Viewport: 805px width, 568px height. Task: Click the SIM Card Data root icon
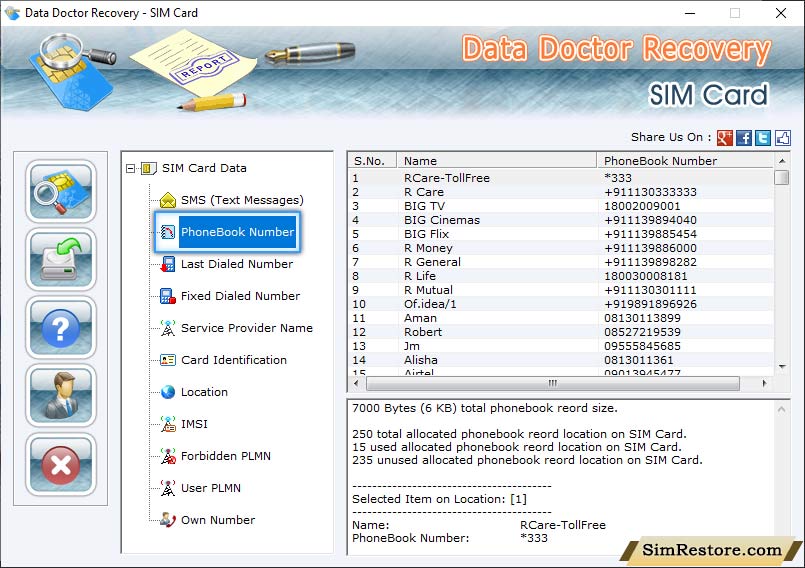(x=148, y=168)
